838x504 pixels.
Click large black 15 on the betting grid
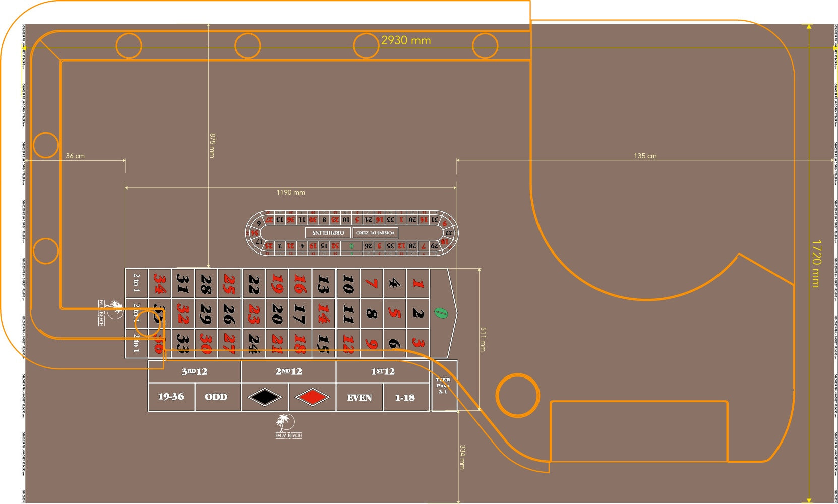click(324, 343)
